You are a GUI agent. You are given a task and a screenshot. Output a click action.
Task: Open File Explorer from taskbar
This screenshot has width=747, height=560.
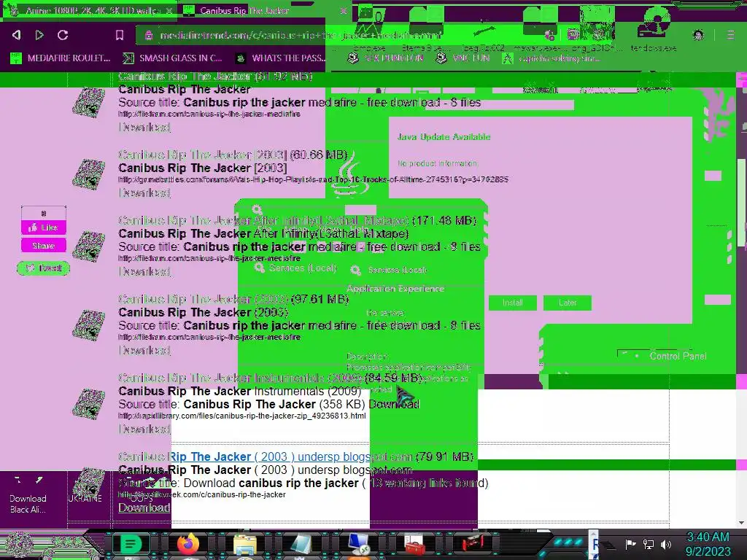click(x=245, y=544)
